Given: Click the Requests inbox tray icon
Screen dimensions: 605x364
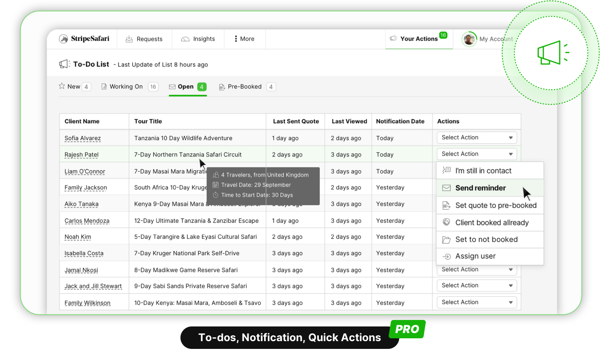Looking at the screenshot, I should [x=129, y=39].
